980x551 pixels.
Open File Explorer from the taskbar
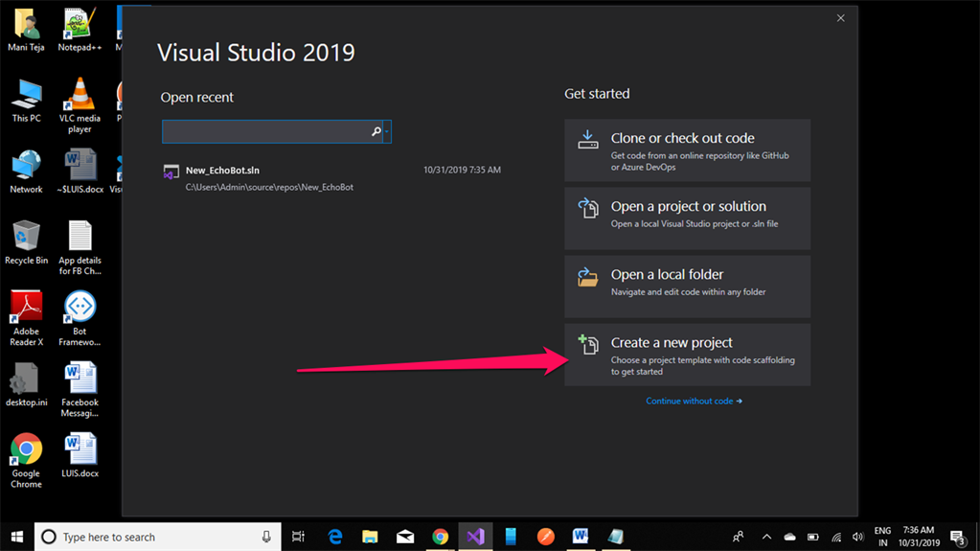coord(370,537)
